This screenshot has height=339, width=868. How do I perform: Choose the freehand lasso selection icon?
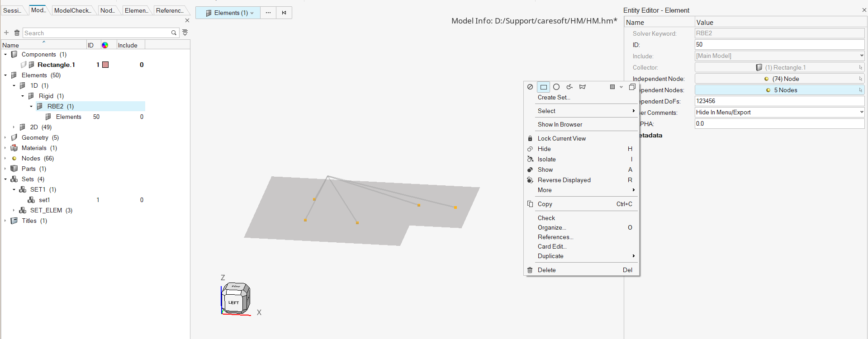(x=569, y=87)
